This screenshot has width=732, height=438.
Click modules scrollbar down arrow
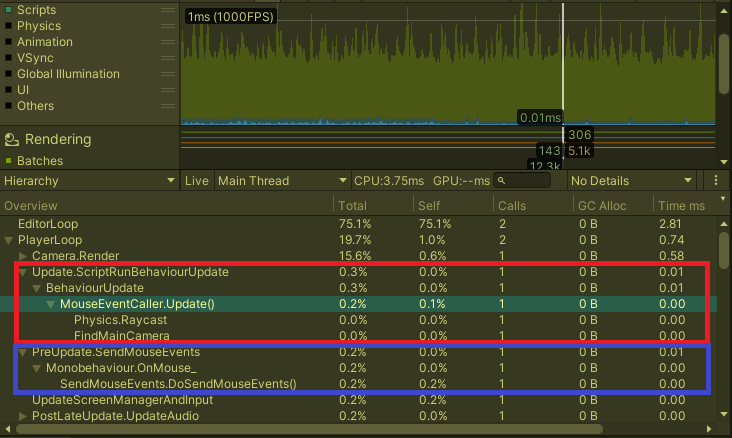coord(724,162)
